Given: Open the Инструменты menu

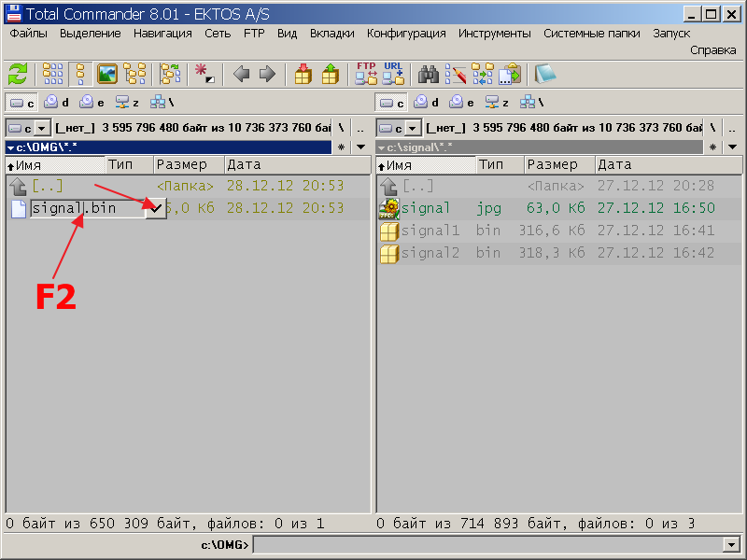Looking at the screenshot, I should tap(494, 33).
